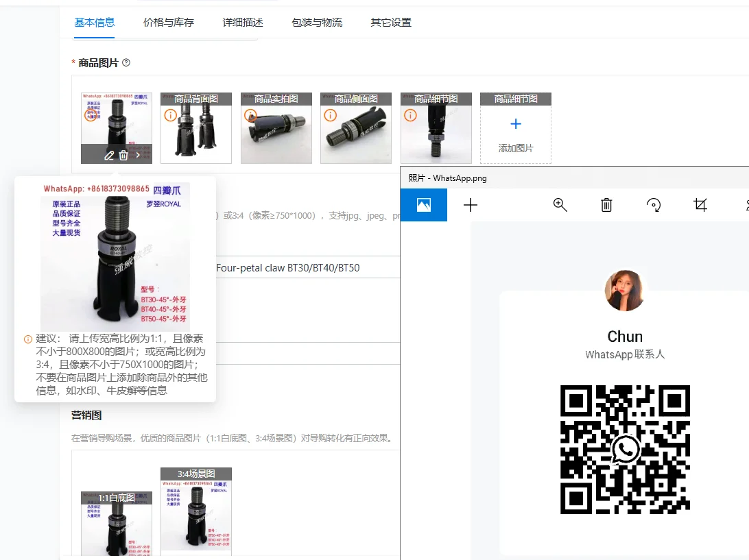Viewport: 749px width, 560px height.
Task: Click the info icon on 商品实拍图 thumbnail
Action: point(250,115)
